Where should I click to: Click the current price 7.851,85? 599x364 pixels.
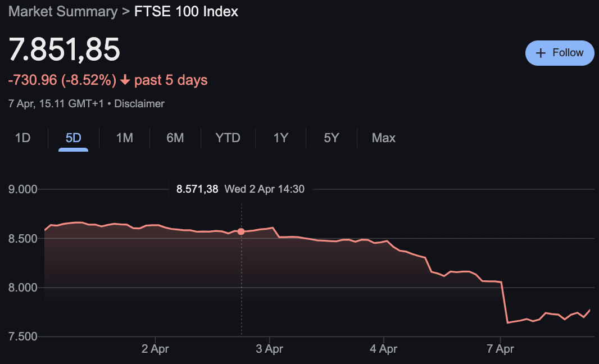[x=64, y=49]
